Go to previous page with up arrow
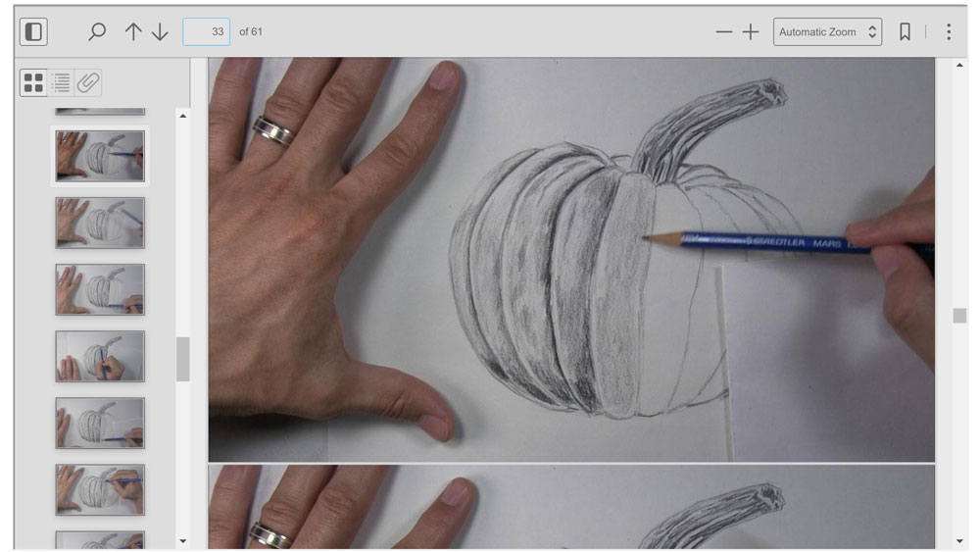This screenshot has height=552, width=980. [x=133, y=32]
